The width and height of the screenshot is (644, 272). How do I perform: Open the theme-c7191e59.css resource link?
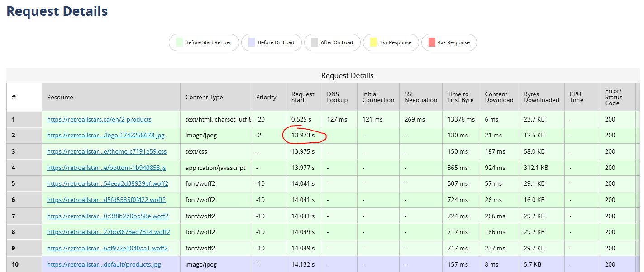tap(107, 151)
